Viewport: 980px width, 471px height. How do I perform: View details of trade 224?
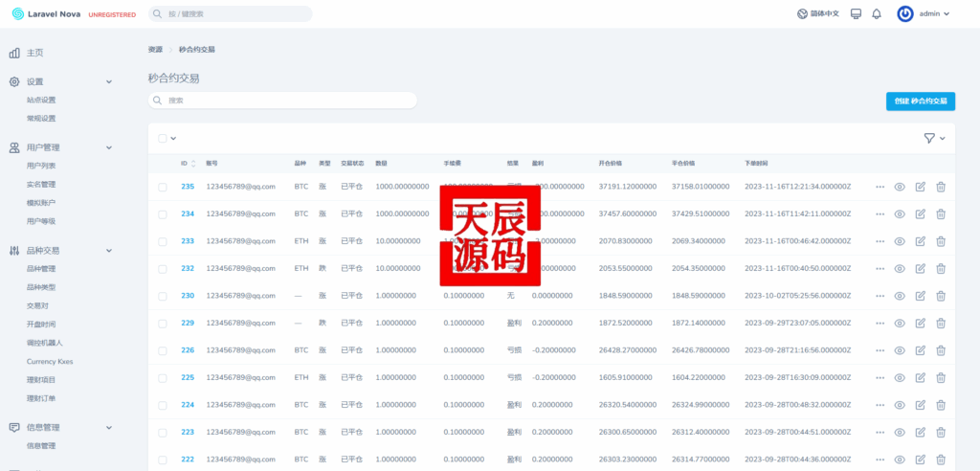click(900, 405)
